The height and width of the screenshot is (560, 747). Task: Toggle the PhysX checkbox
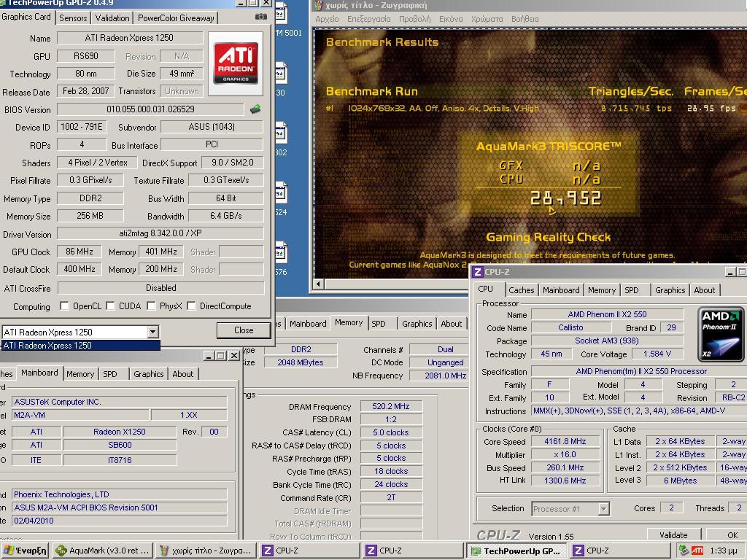click(152, 306)
